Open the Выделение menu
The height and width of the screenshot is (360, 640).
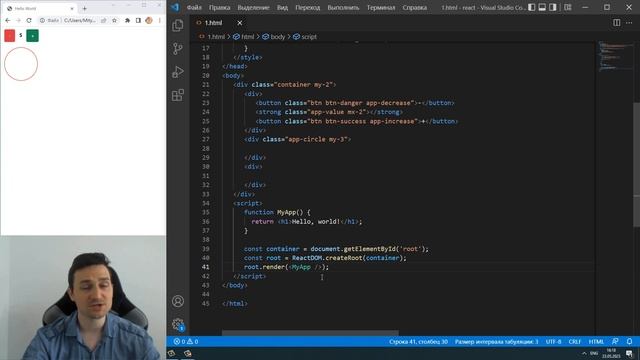pyautogui.click(x=253, y=7)
